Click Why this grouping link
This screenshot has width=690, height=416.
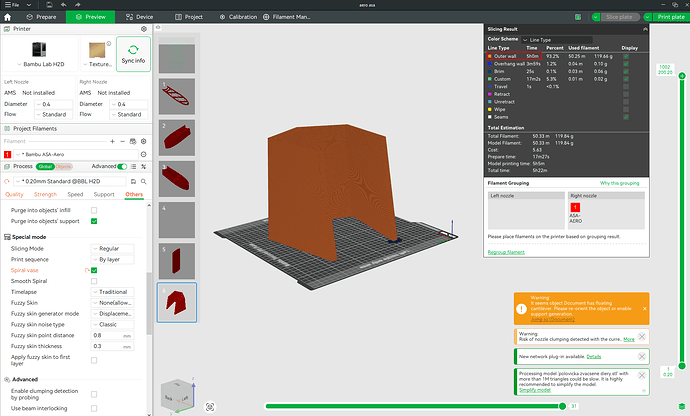pyautogui.click(x=619, y=183)
